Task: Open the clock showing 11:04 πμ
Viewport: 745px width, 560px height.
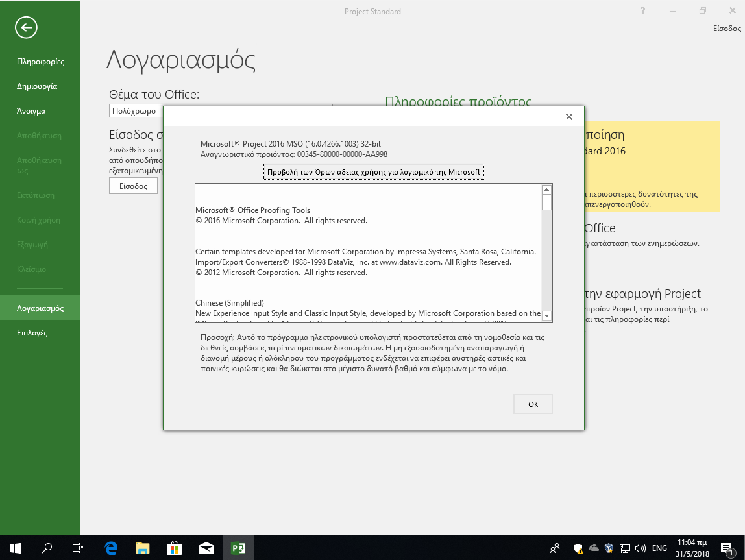Action: click(692, 548)
